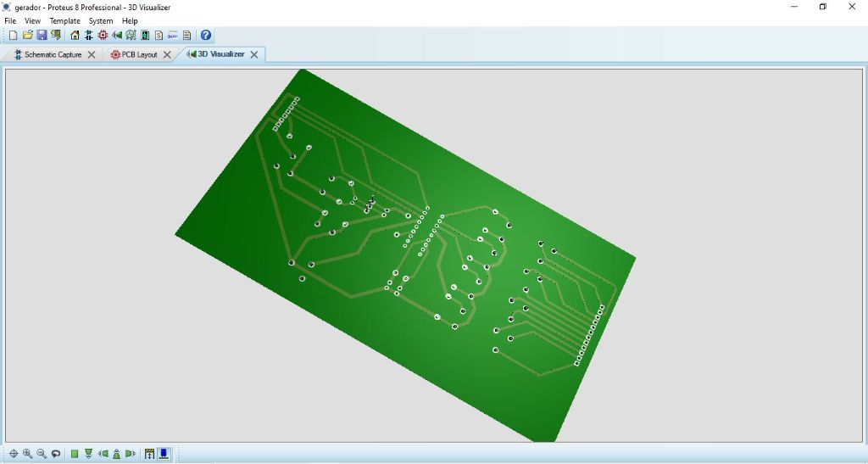
Task: Click the Navigate crosshair icon at bottom
Action: click(14, 454)
